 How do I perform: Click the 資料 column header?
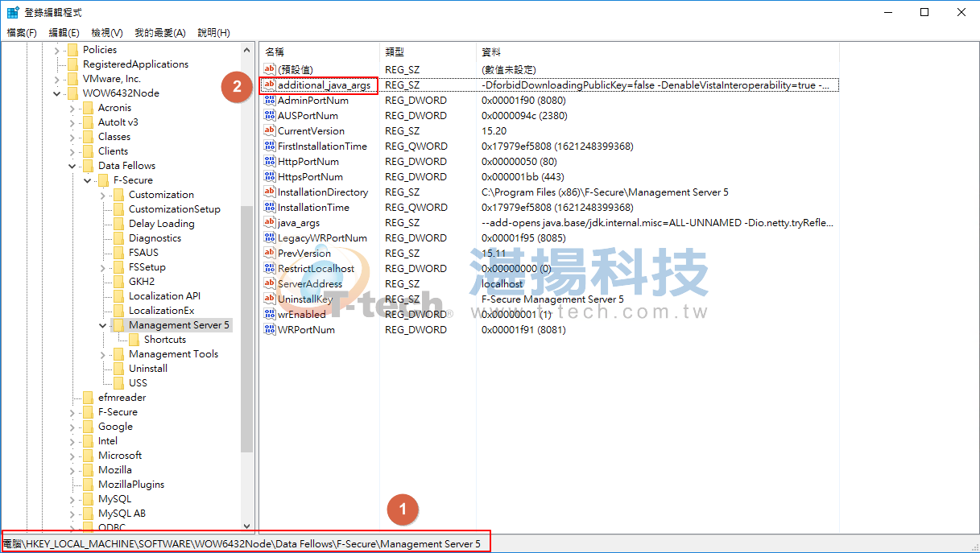click(x=657, y=52)
